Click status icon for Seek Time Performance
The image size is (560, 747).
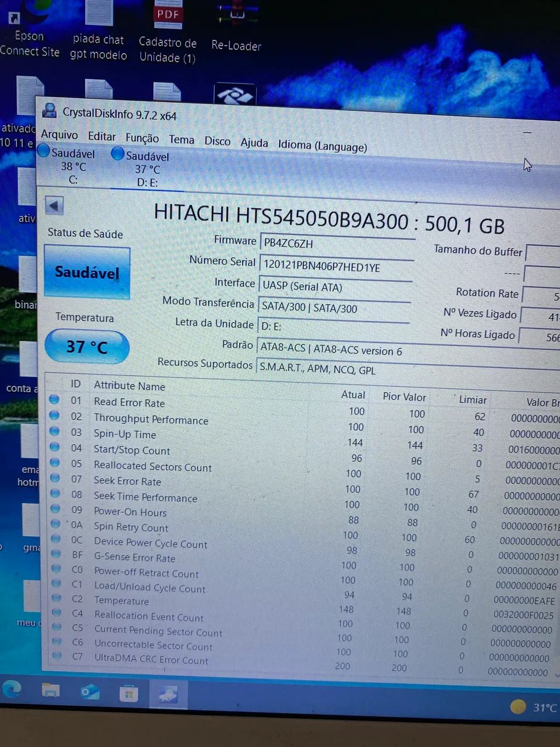click(x=55, y=493)
